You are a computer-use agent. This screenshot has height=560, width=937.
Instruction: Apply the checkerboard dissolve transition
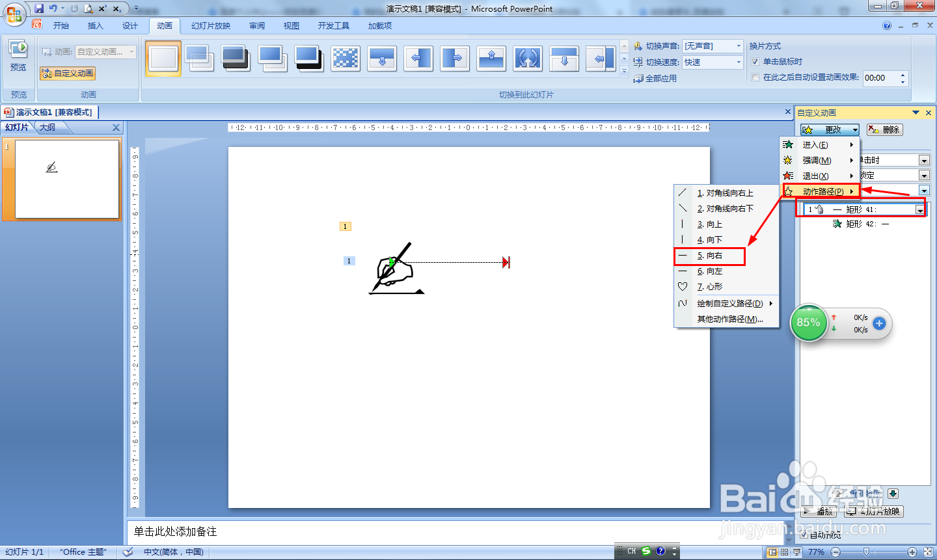tap(346, 59)
